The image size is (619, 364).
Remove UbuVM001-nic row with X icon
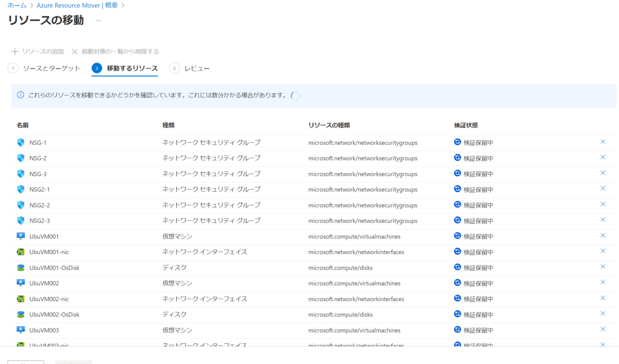tap(602, 251)
